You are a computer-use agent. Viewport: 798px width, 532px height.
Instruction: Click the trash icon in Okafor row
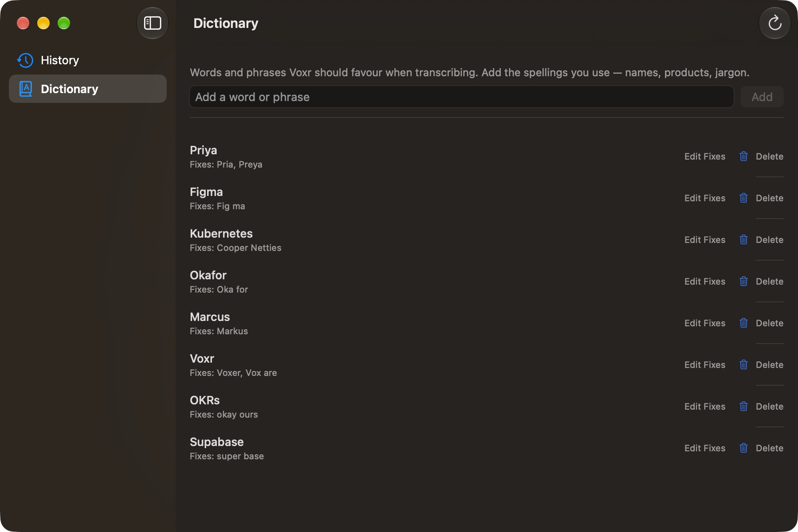pos(744,282)
